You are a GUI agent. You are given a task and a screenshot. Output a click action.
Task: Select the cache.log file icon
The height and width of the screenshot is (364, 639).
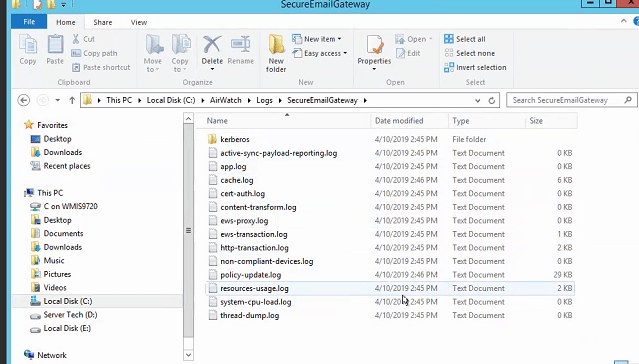212,180
